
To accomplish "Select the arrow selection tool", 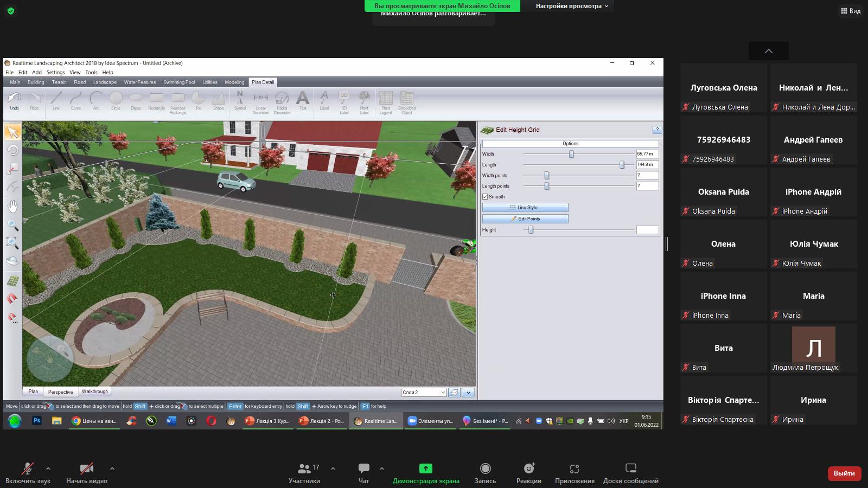I will [x=12, y=132].
